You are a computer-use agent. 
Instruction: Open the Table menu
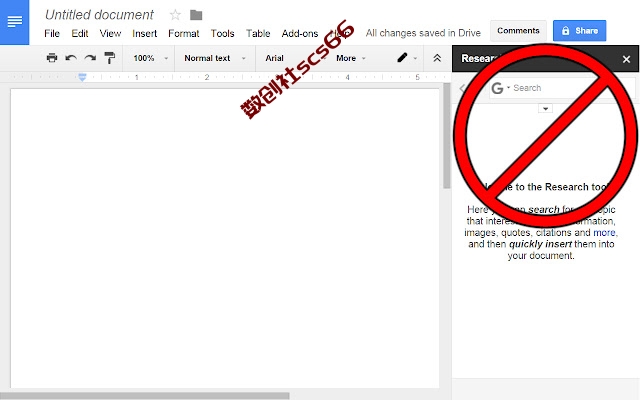(258, 33)
